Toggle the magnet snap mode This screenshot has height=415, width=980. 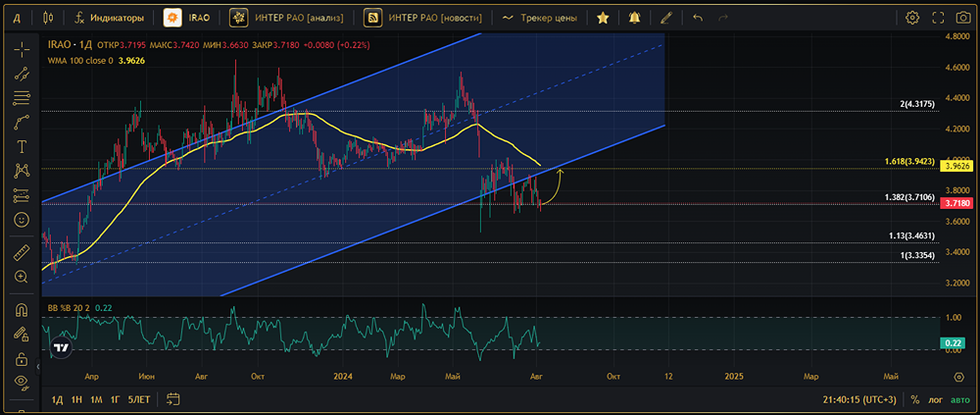coord(21,310)
